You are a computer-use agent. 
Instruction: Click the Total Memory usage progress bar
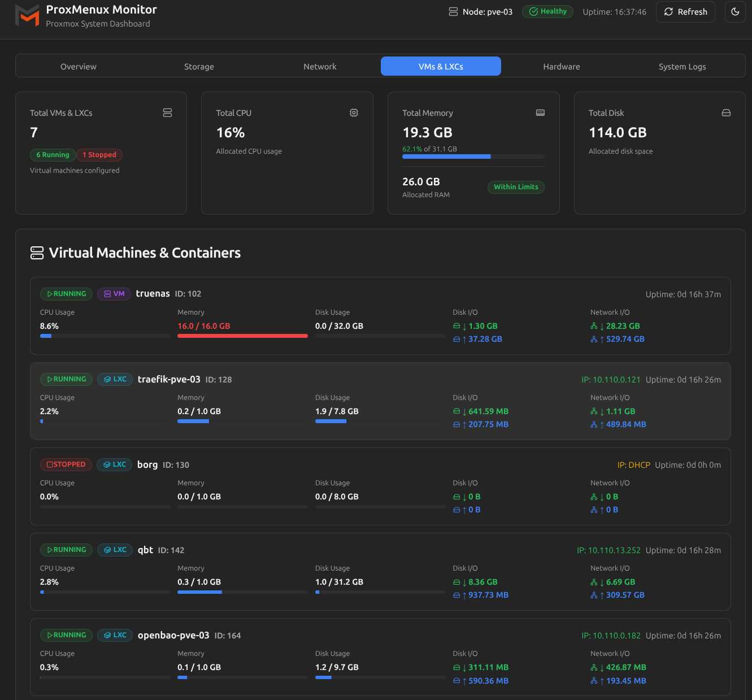click(473, 156)
